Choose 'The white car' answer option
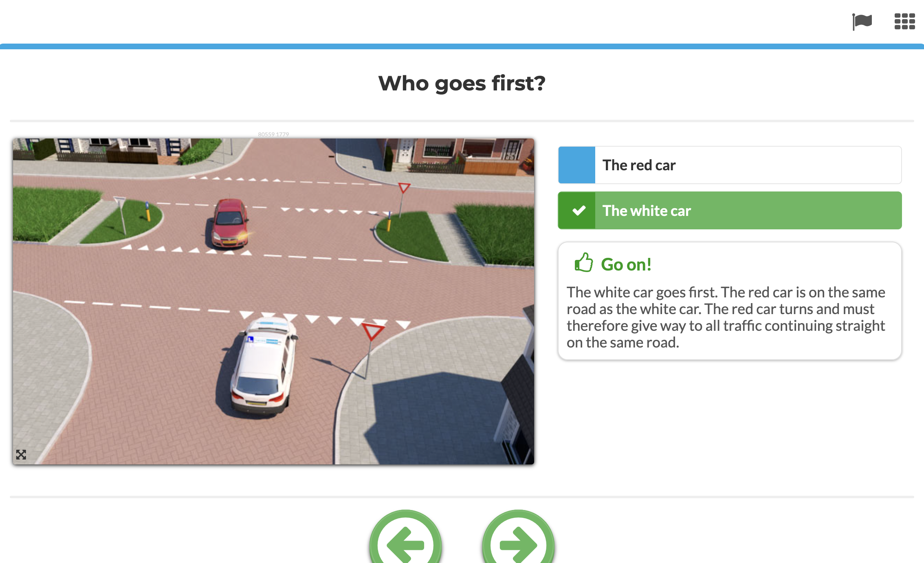 click(x=730, y=211)
